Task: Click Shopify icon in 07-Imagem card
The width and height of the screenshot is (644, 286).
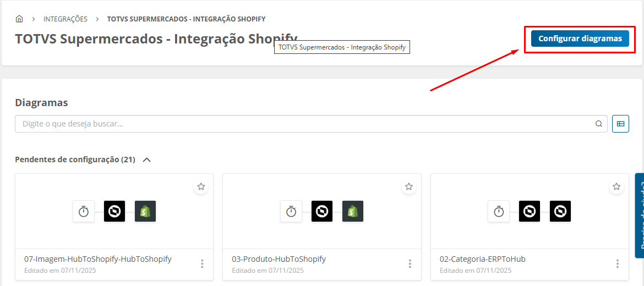Action: point(145,211)
